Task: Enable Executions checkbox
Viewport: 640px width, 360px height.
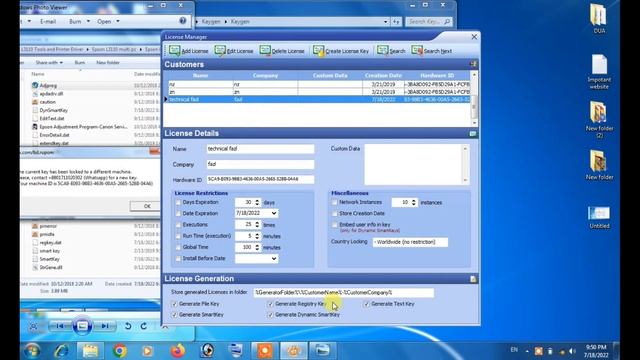Action: pos(178,224)
